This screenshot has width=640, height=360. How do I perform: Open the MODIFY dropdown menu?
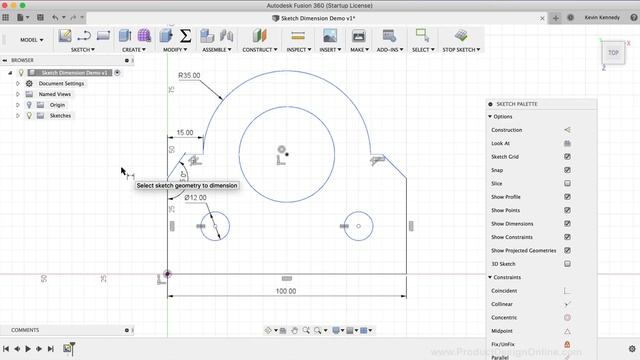(x=175, y=50)
